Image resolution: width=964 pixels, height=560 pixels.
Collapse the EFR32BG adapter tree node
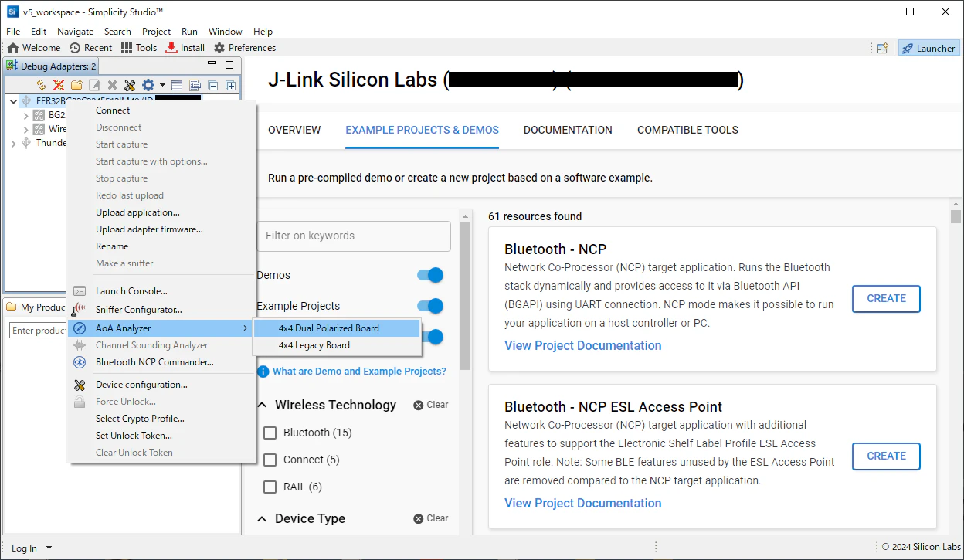point(13,101)
